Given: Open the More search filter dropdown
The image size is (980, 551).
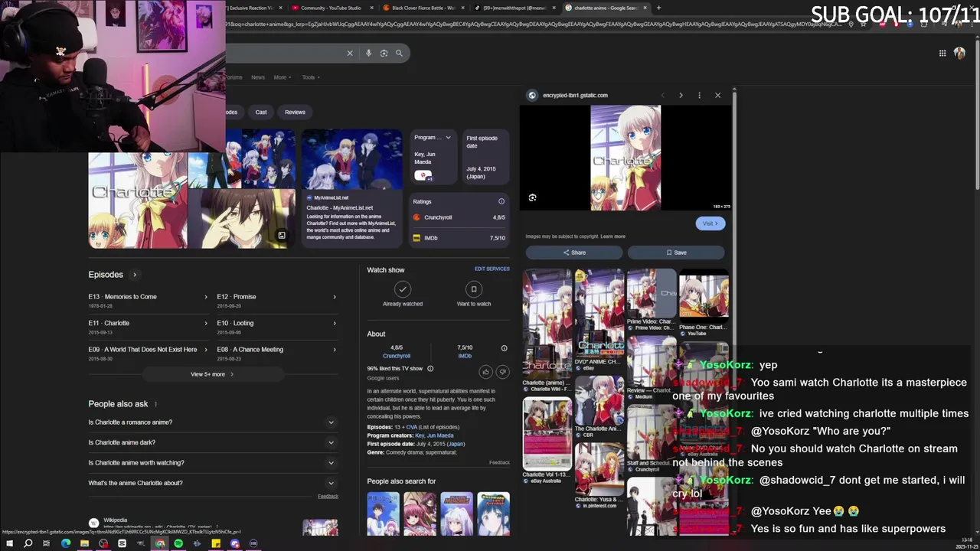Looking at the screenshot, I should [283, 77].
